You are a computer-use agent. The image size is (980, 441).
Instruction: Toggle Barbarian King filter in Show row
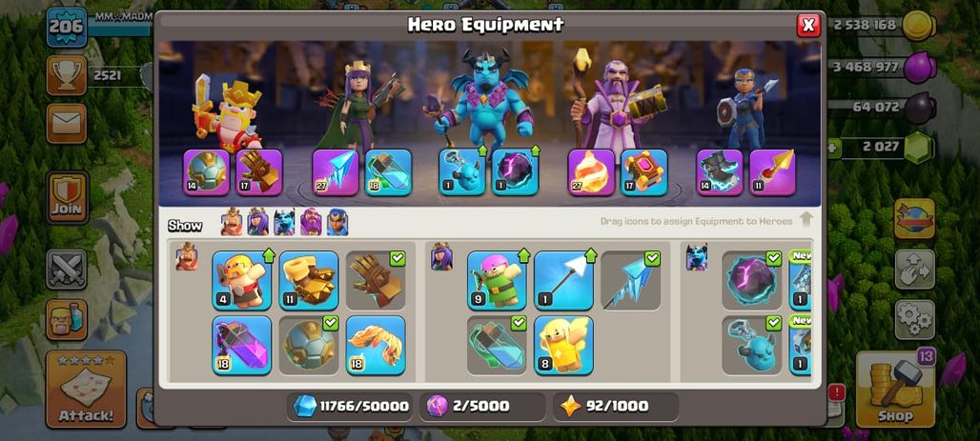pos(232,222)
